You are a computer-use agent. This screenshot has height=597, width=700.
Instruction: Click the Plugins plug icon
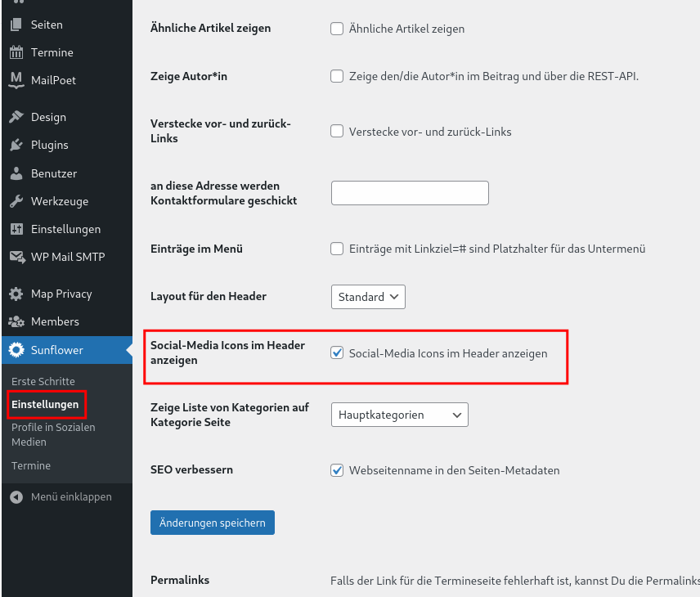[16, 145]
